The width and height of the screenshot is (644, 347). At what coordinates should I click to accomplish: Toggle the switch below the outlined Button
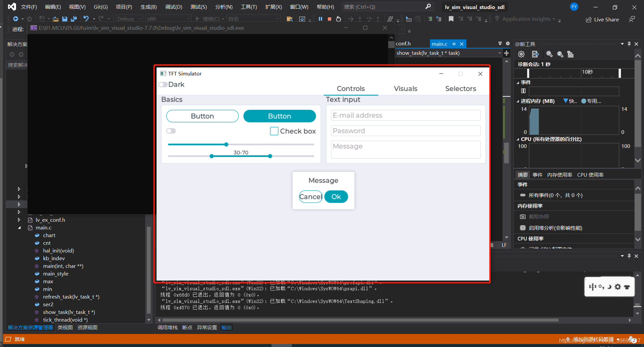(x=171, y=131)
